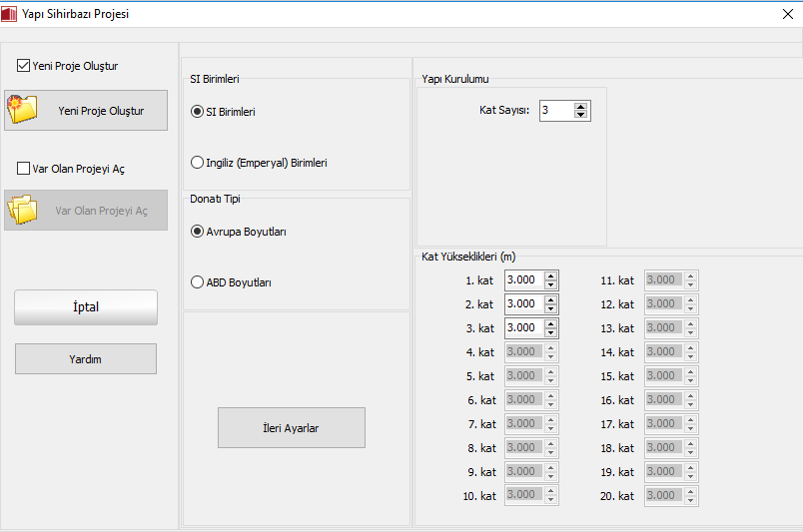Choose Avrupa Boyutları reinforcement type
The width and height of the screenshot is (803, 532).
point(197,232)
